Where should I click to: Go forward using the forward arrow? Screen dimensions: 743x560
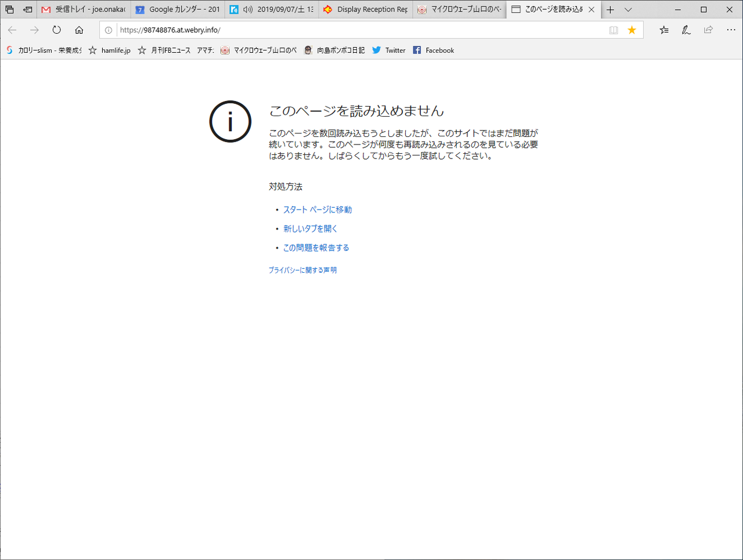tap(34, 30)
